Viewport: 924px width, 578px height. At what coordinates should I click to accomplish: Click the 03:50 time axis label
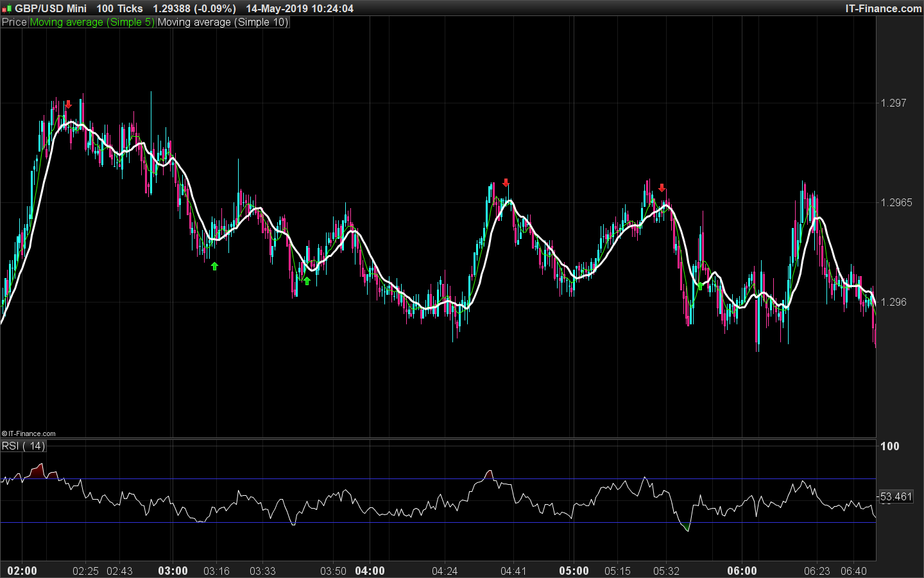click(x=333, y=571)
